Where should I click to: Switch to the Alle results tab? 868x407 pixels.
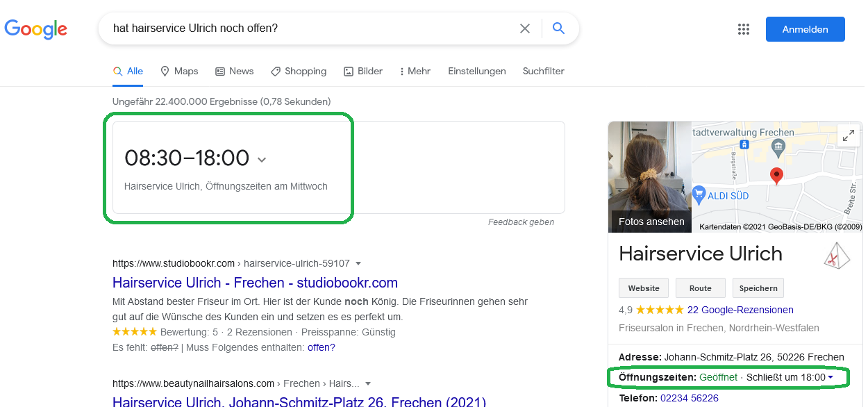tap(128, 71)
